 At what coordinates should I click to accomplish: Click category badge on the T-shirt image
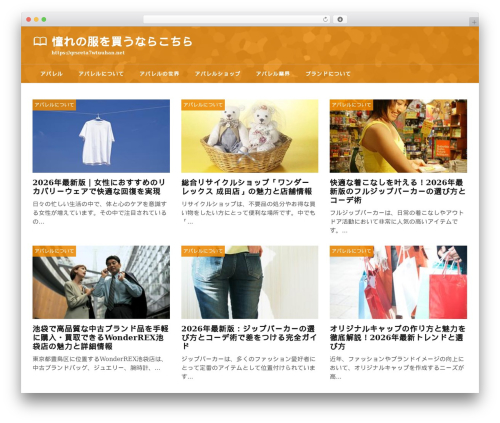tap(54, 105)
